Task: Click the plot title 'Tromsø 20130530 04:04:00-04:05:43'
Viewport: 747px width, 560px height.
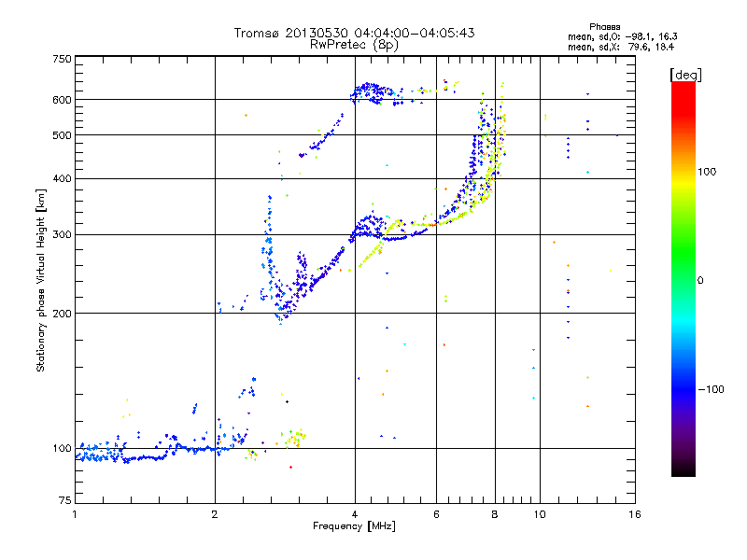Action: click(354, 33)
